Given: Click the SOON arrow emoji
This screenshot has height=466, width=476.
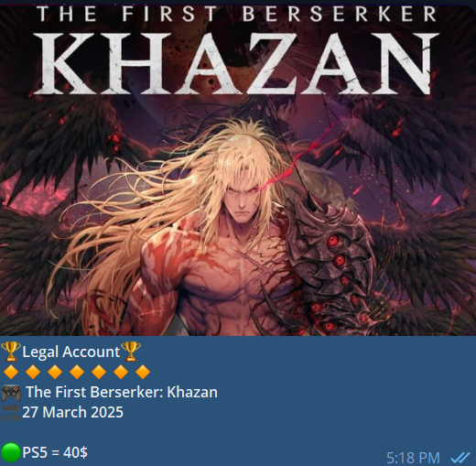Looking at the screenshot, I should (11, 413).
